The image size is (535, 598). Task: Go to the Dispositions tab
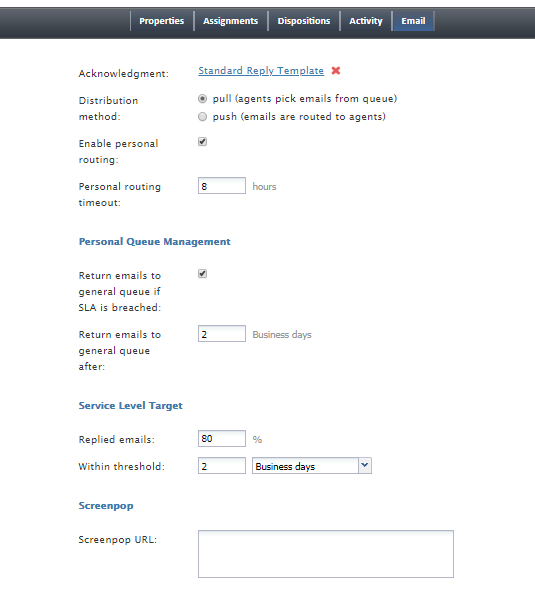304,21
